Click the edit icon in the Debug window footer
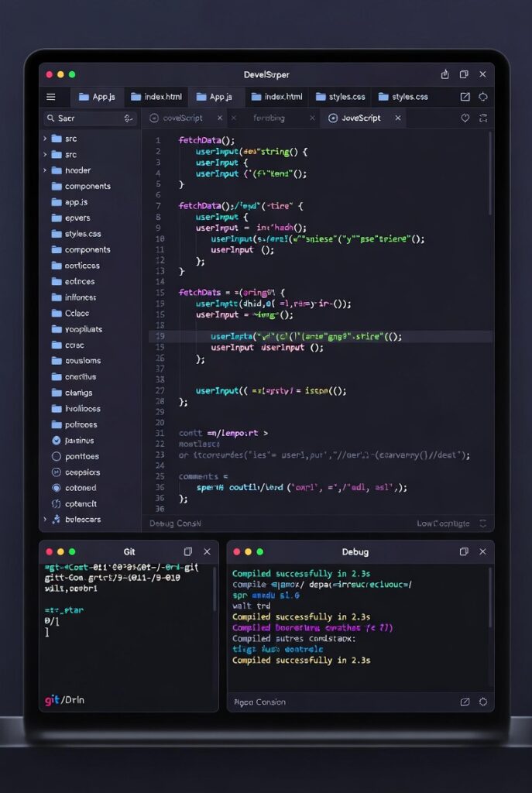Screen dimensions: 532x793 pos(465,702)
